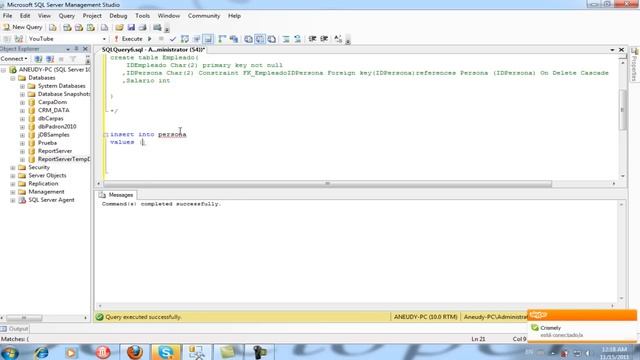
Task: Select the ReportServer database
Action: coord(55,151)
